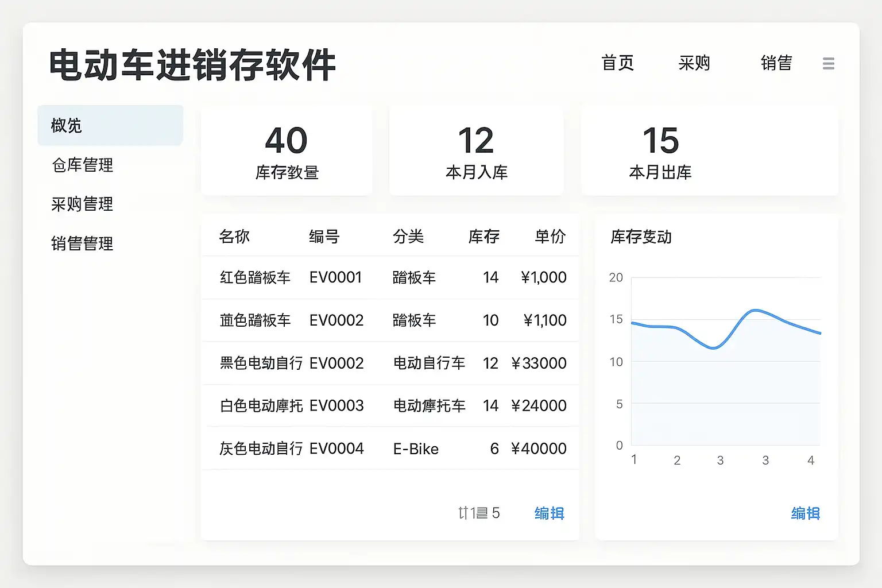Open the hamburger menu icon
Image resolution: width=882 pixels, height=588 pixels.
828,64
